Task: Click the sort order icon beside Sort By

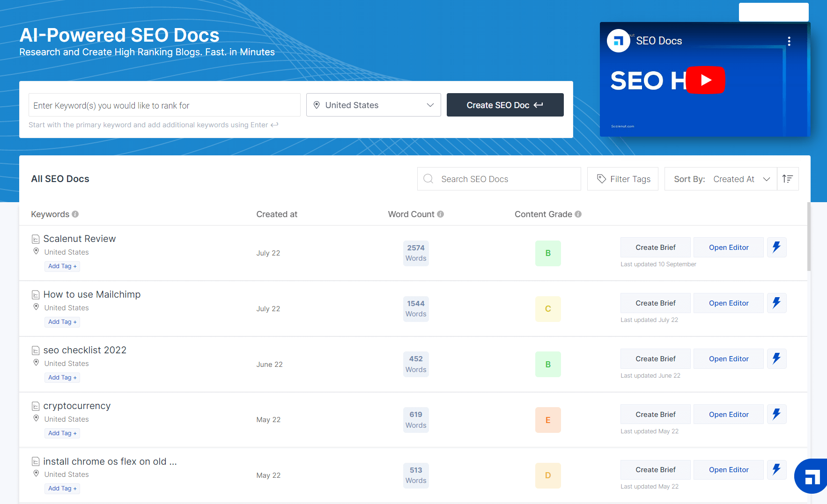Action: (788, 179)
